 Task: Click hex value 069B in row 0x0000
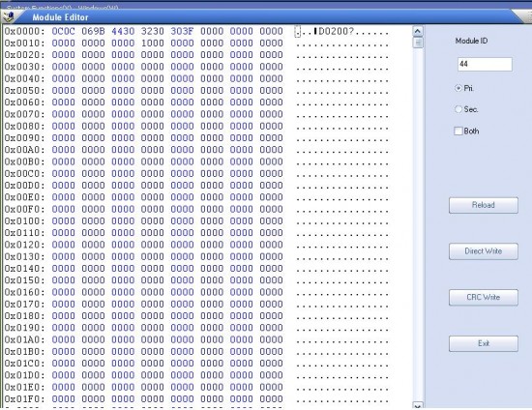93,31
